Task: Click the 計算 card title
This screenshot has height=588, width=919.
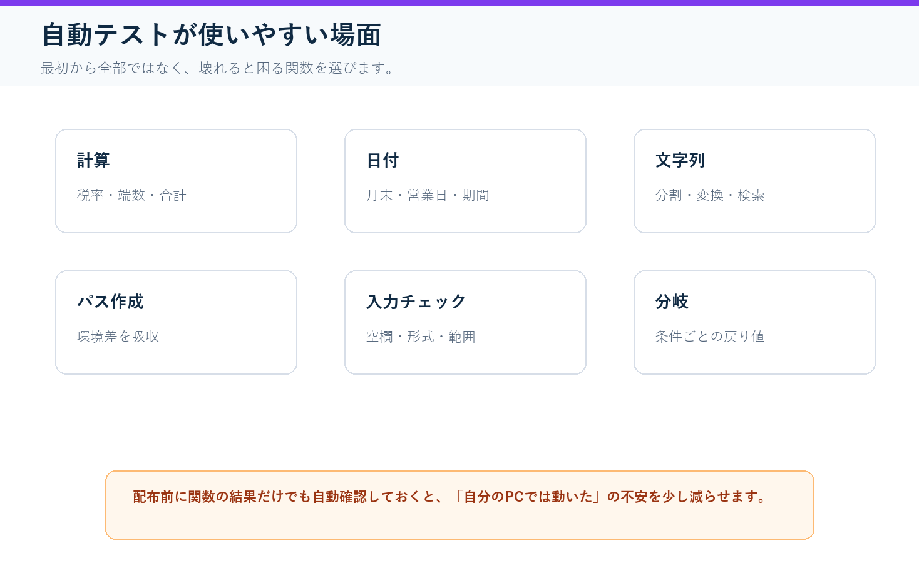Action: pyautogui.click(x=93, y=160)
